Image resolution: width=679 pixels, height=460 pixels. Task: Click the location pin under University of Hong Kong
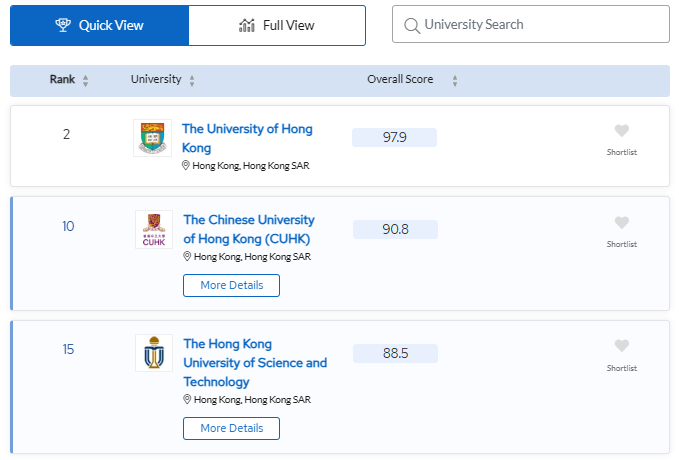tap(185, 165)
